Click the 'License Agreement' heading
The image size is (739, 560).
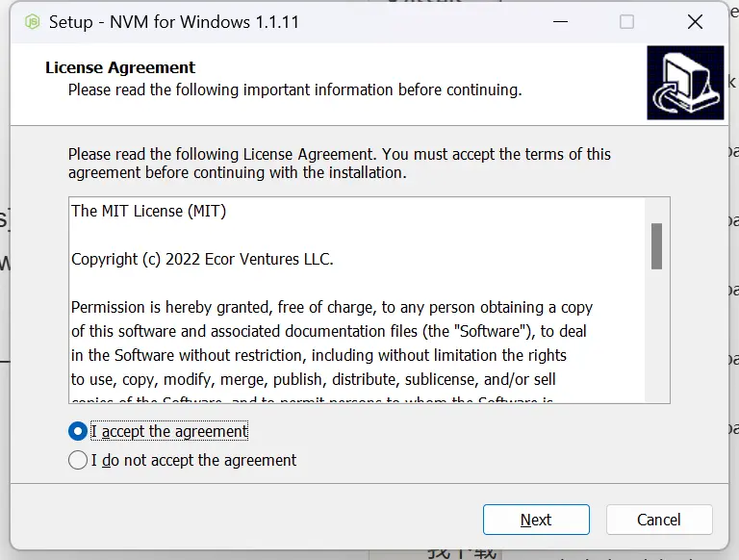point(119,67)
